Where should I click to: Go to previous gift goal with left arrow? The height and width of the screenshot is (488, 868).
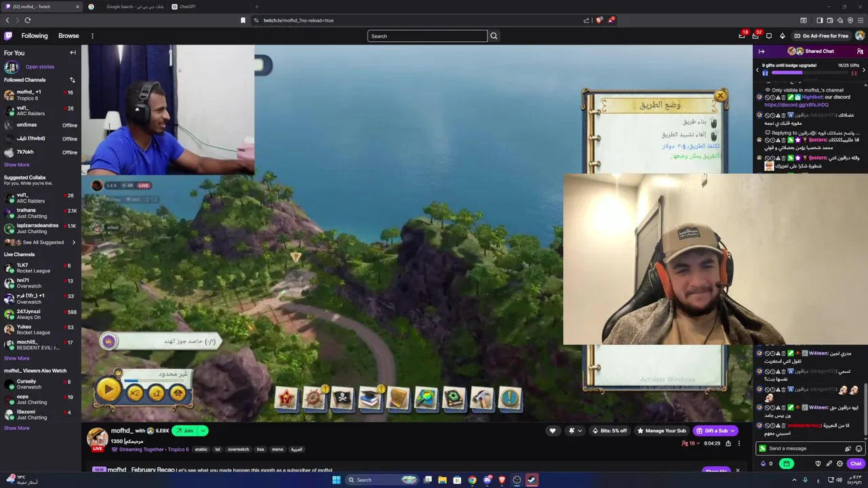757,70
